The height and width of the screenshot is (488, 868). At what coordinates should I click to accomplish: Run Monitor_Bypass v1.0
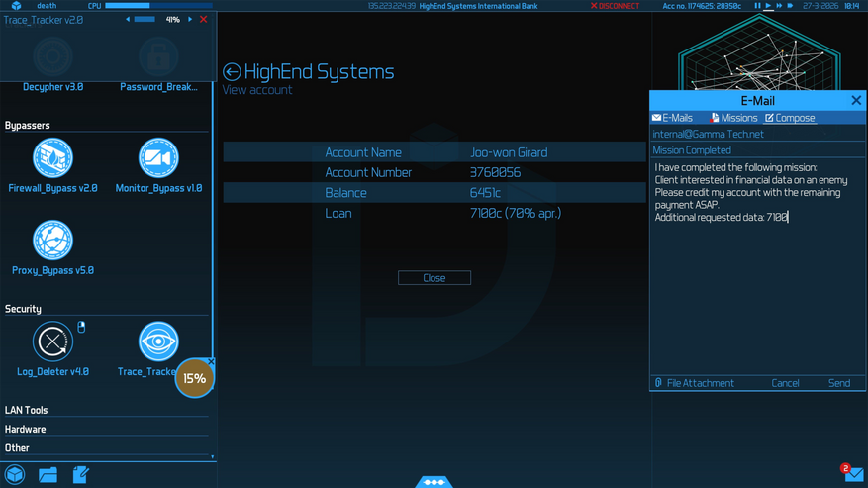click(x=158, y=157)
